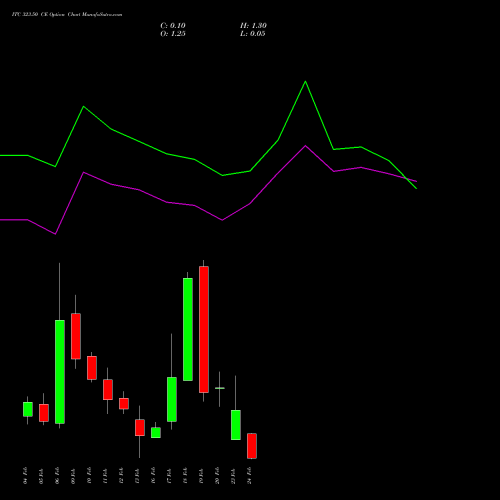Click the red candle for 09 Feb
The image size is (500, 500).
[x=76, y=336]
